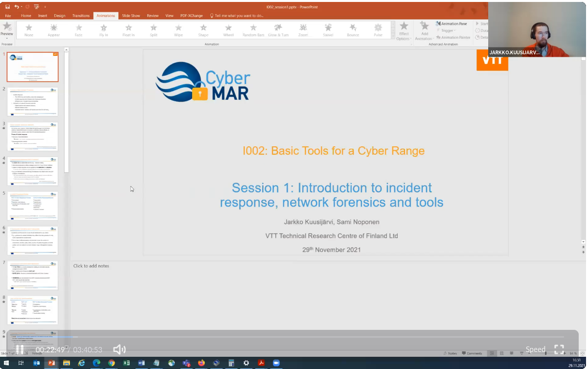Open the playback Speed menu
Image resolution: width=588 pixels, height=369 pixels.
pos(535,349)
